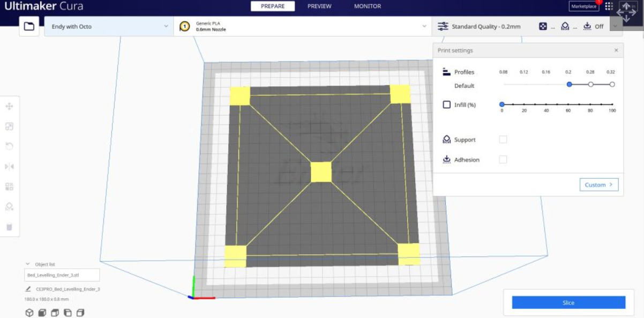Enable the Support checkbox
The width and height of the screenshot is (644, 318).
coord(503,139)
